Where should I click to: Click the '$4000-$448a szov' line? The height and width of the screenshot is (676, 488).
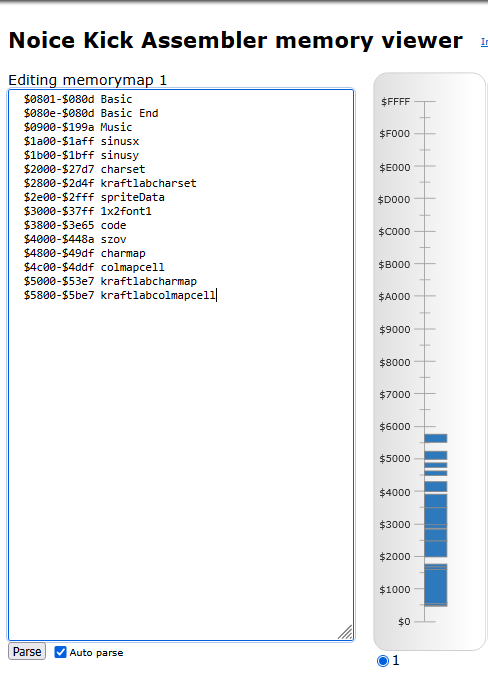click(75, 239)
